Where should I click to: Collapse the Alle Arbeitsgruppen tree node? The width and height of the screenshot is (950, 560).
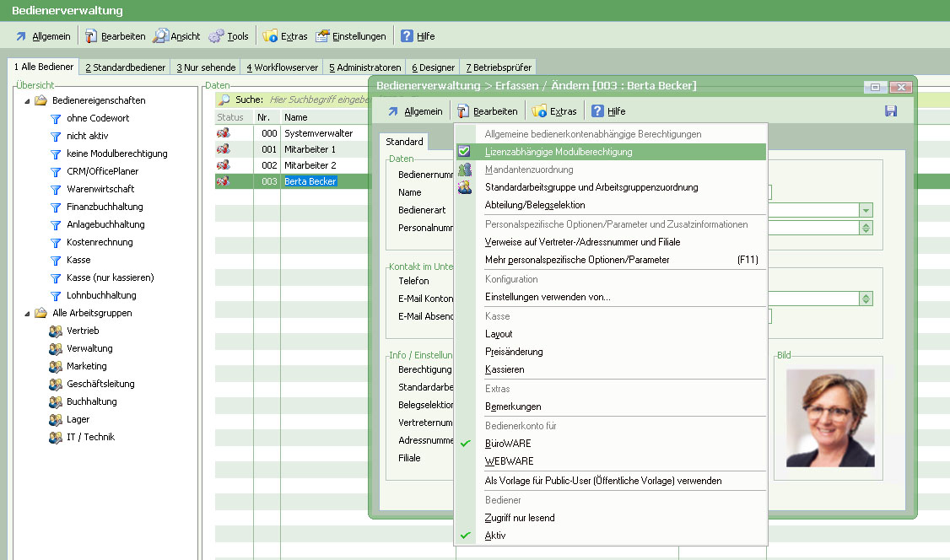[27, 313]
